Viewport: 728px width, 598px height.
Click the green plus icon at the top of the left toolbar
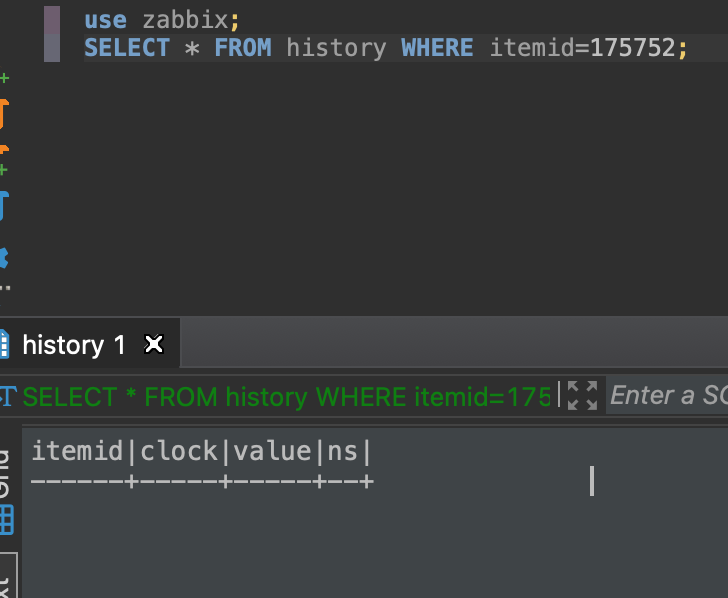pos(4,78)
